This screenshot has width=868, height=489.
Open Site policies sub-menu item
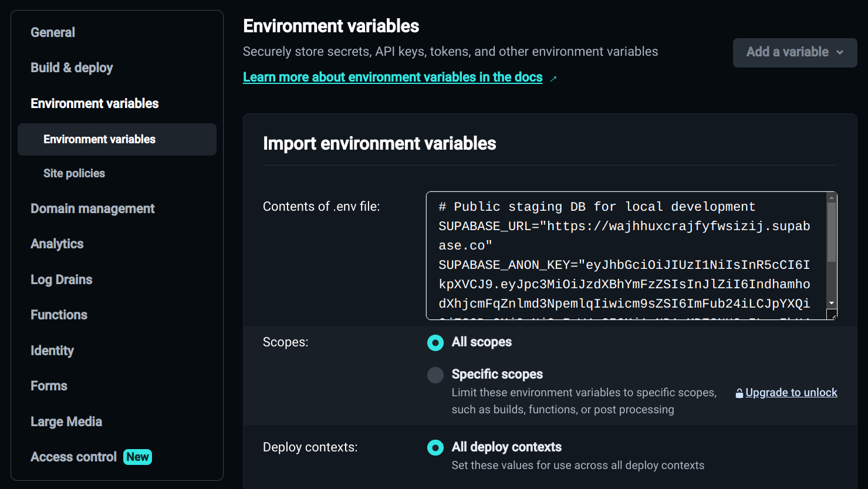[74, 173]
